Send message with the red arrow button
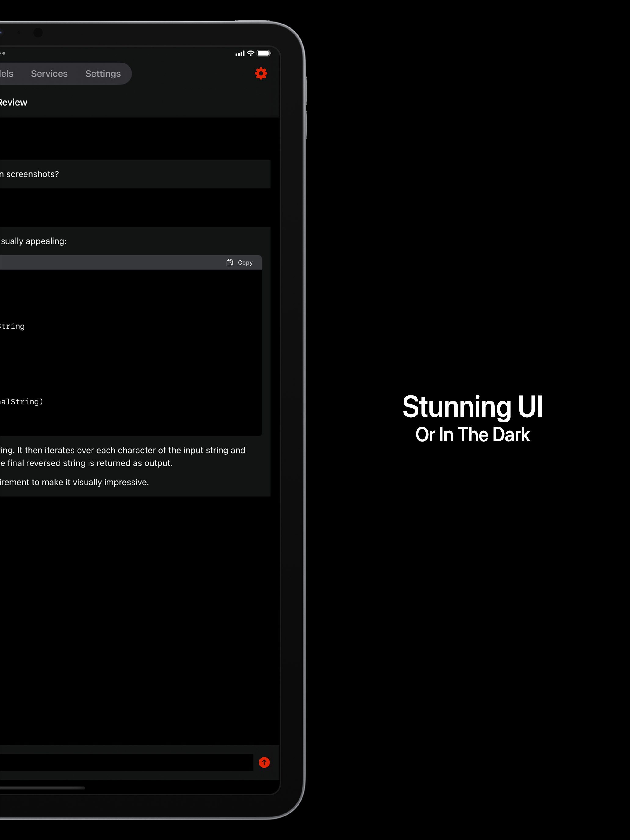This screenshot has width=630, height=840. pyautogui.click(x=264, y=762)
